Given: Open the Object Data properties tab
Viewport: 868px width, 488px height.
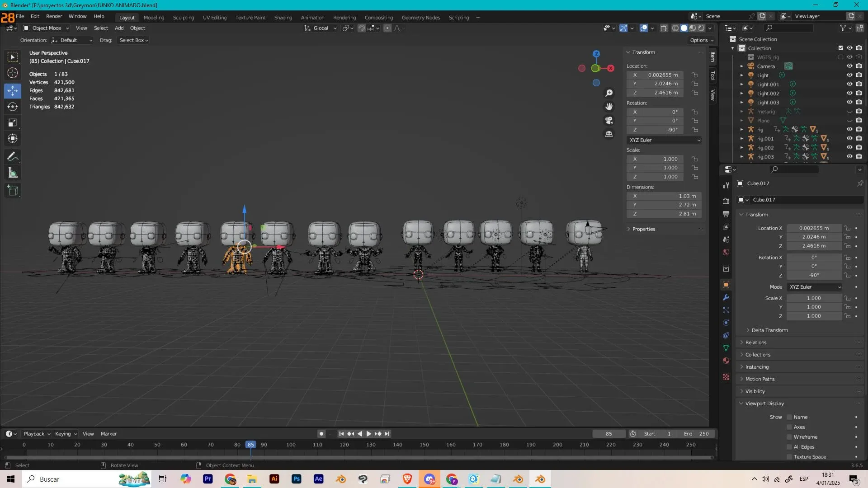Looking at the screenshot, I should tap(726, 348).
